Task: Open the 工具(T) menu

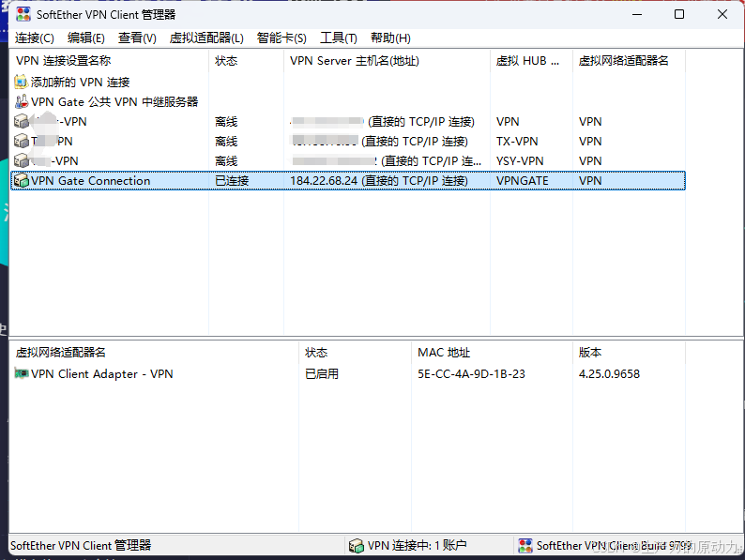Action: tap(339, 38)
